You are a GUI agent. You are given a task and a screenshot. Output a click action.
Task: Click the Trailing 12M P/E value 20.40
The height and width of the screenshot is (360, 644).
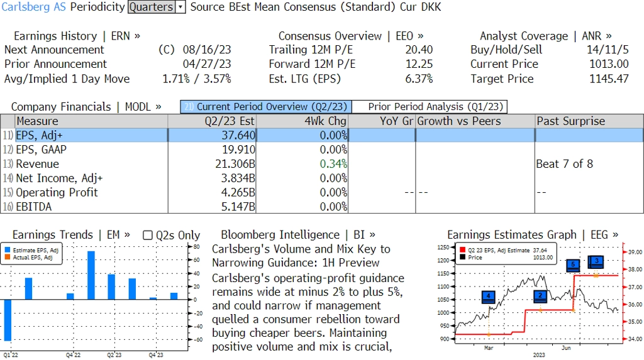(x=419, y=50)
